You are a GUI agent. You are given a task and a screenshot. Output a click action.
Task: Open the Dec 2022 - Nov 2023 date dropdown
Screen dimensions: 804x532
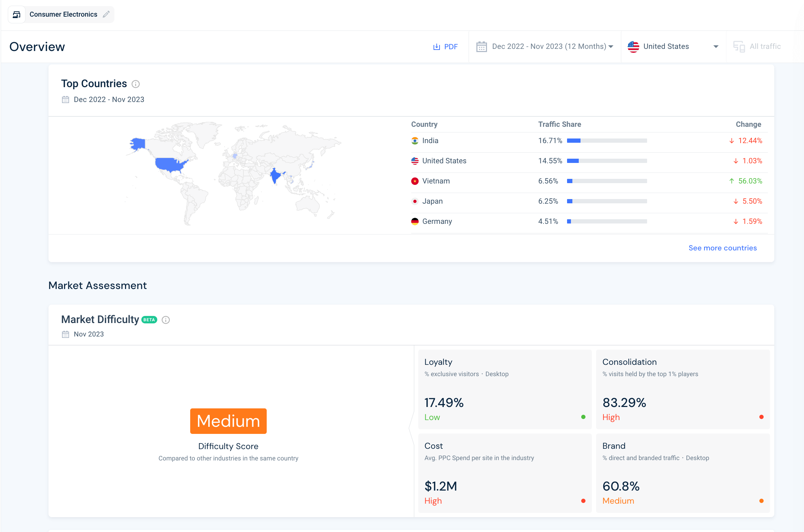549,47
